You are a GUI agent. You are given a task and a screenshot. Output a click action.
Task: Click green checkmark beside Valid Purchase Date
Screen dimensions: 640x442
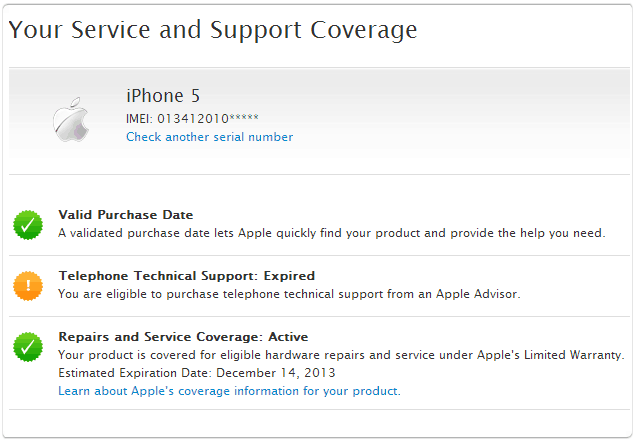[x=28, y=225]
